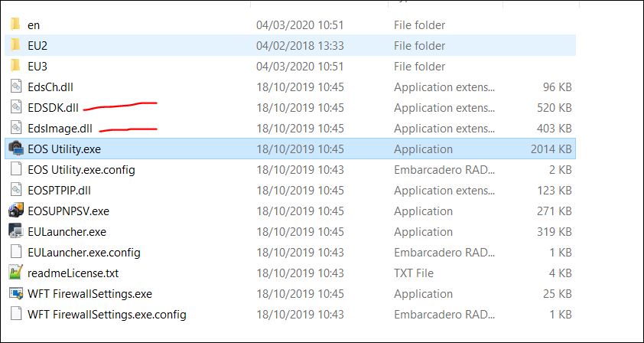Click the TXT File type of readmeLicense.txt
The width and height of the screenshot is (644, 343).
[x=414, y=273]
